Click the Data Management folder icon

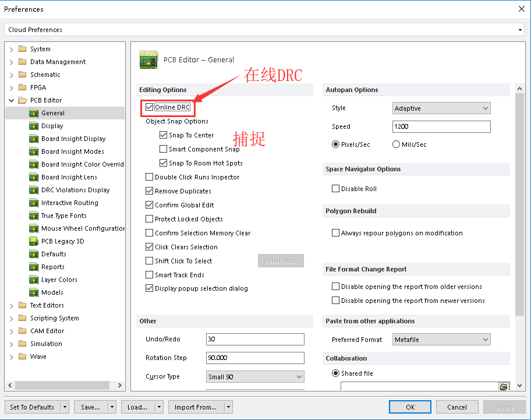pyautogui.click(x=22, y=62)
